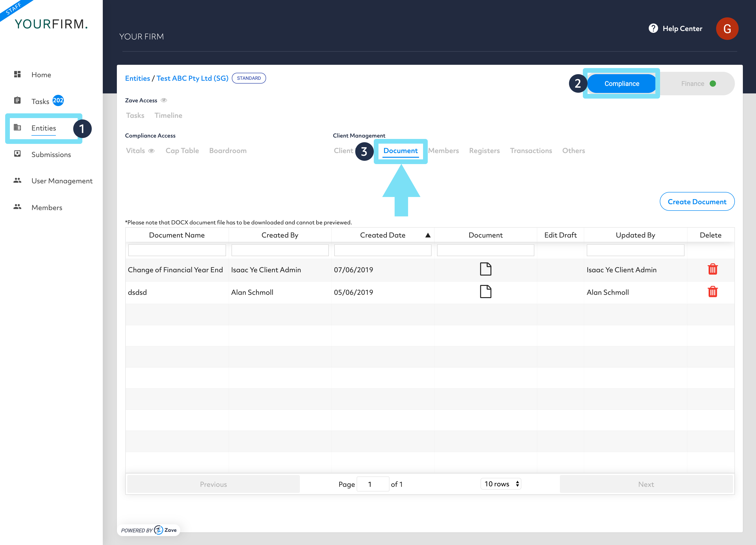This screenshot has height=545, width=756.
Task: Click 'Isaac Ye Client Admin' in Updated By column
Action: (x=621, y=270)
